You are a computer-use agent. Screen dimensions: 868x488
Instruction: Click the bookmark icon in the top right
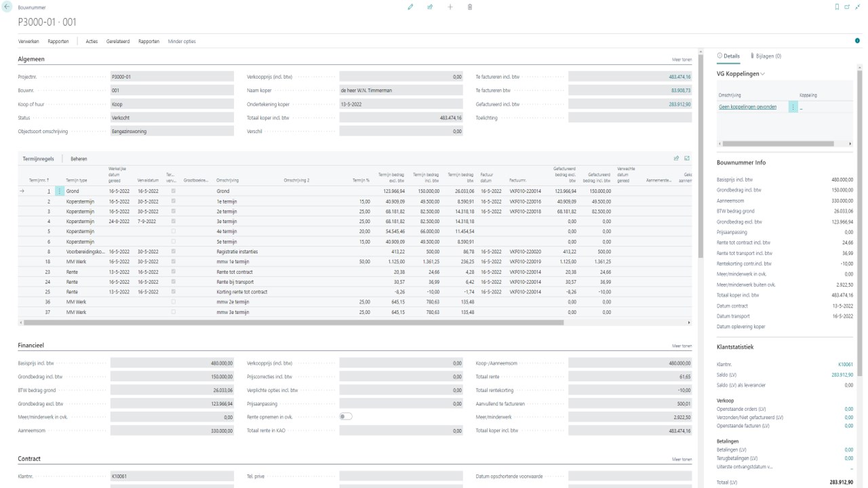(x=837, y=7)
